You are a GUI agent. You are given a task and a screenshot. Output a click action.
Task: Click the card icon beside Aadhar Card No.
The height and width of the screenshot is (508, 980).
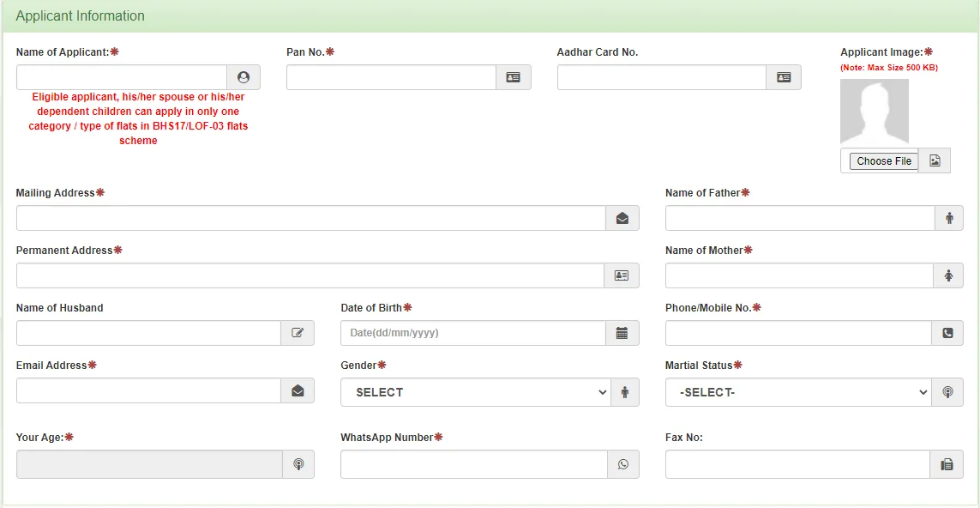(x=784, y=77)
